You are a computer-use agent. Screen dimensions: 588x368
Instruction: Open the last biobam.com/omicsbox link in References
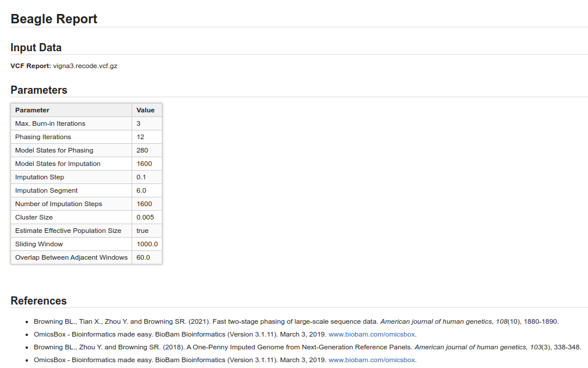pos(372,360)
